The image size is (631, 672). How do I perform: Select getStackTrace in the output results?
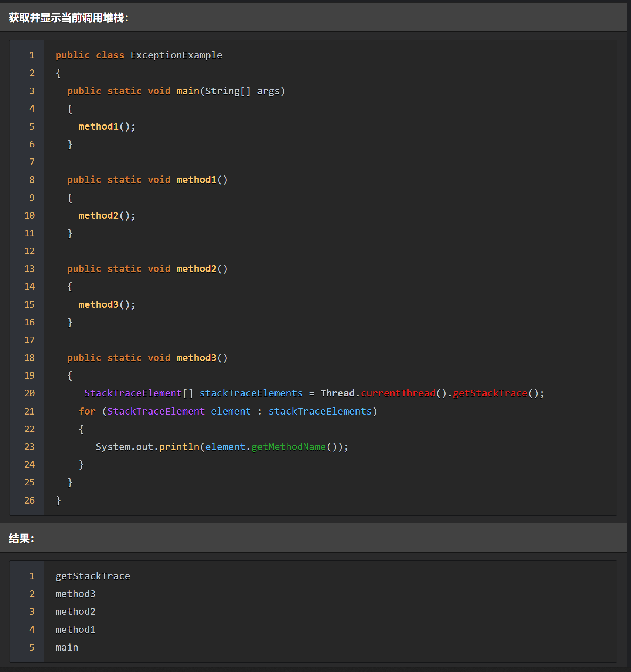pyautogui.click(x=93, y=576)
